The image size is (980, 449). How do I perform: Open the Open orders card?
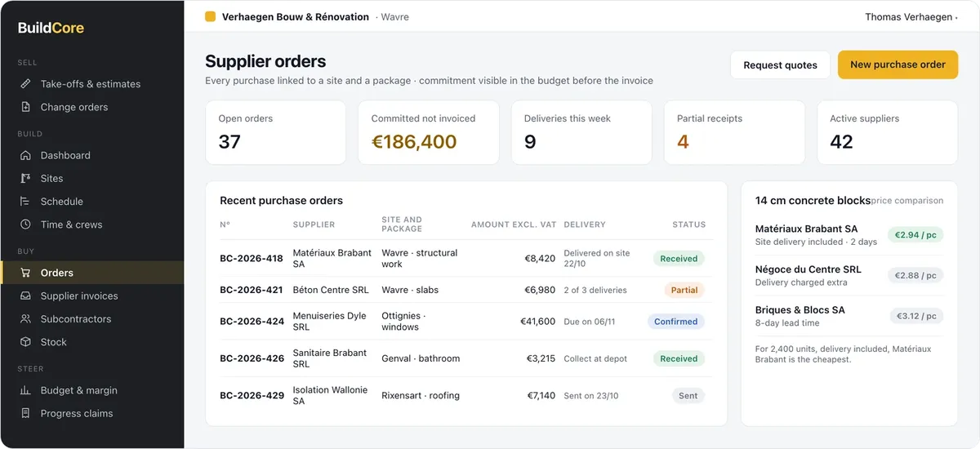point(275,132)
